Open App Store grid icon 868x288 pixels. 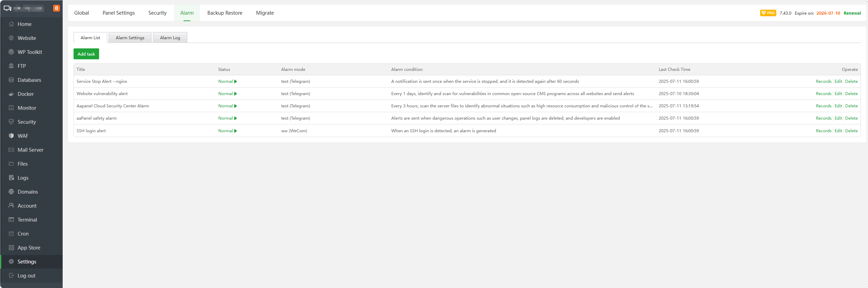pos(11,248)
